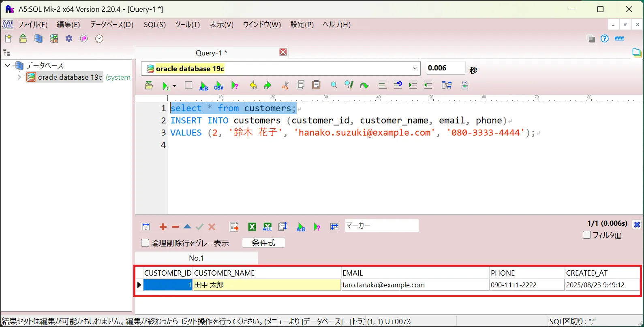The width and height of the screenshot is (644, 327).
Task: Toggle the フィルタ(L) checkbox
Action: [586, 235]
